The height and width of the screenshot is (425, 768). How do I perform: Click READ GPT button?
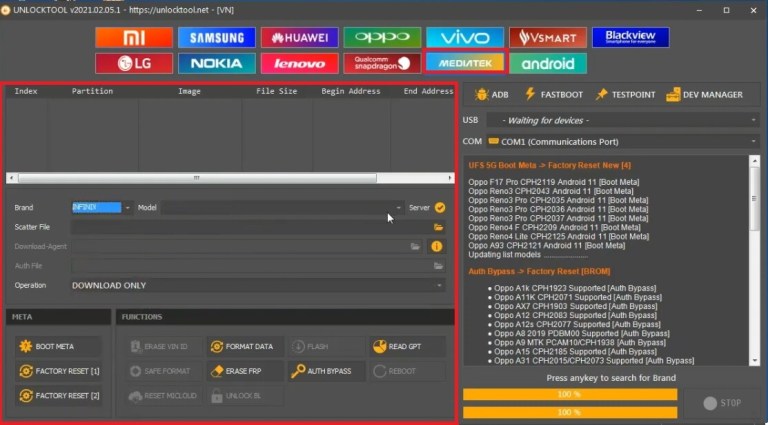pyautogui.click(x=408, y=347)
